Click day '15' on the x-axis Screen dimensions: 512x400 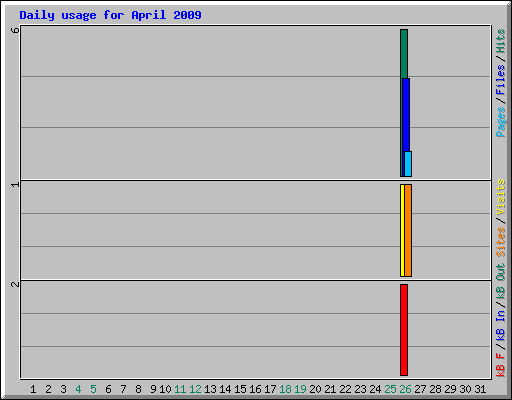[x=240, y=389]
